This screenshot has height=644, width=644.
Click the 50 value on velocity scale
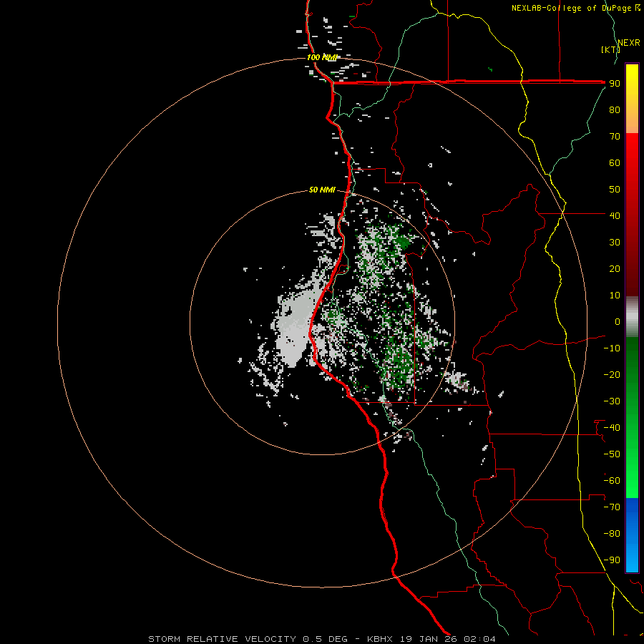coord(615,190)
